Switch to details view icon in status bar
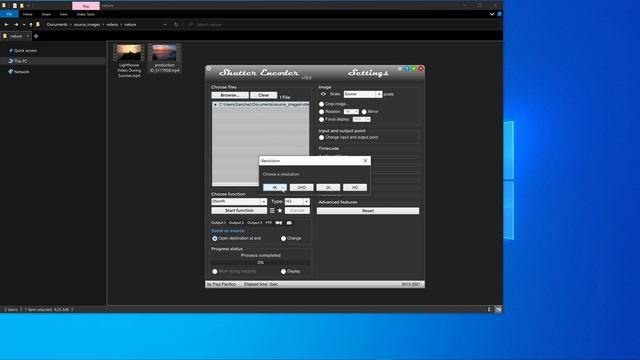 pos(489,309)
